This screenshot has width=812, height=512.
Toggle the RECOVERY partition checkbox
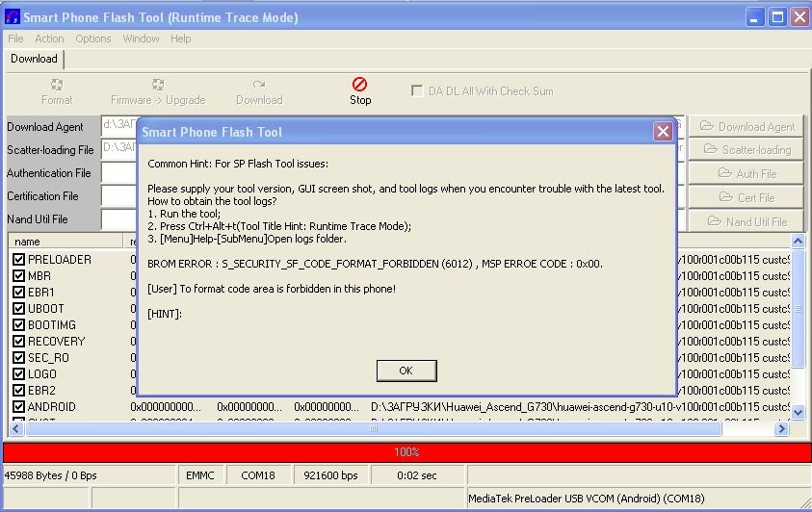coord(19,342)
